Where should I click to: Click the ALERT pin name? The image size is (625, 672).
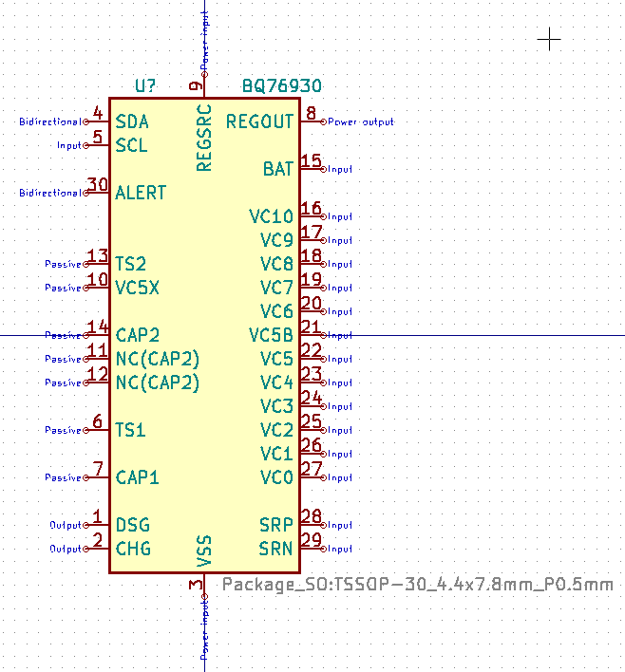[x=141, y=193]
